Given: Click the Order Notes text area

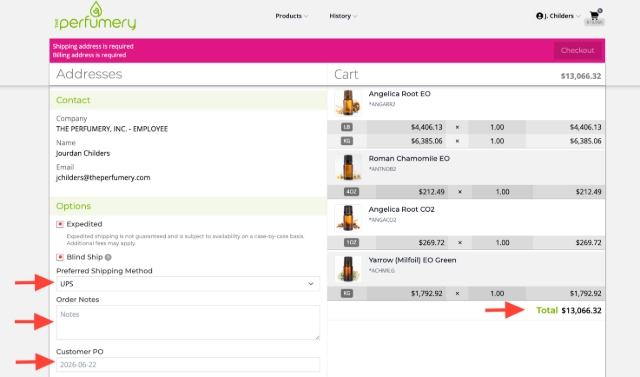Looking at the screenshot, I should point(188,322).
